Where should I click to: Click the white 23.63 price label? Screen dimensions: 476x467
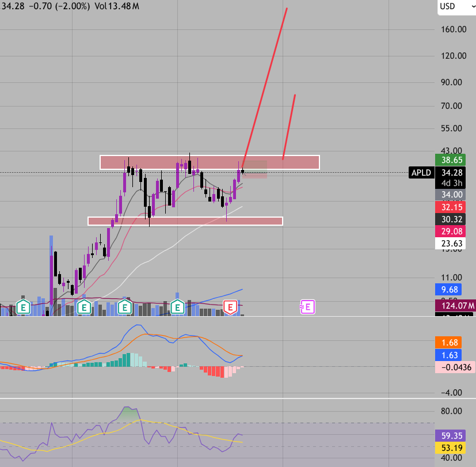pyautogui.click(x=451, y=244)
